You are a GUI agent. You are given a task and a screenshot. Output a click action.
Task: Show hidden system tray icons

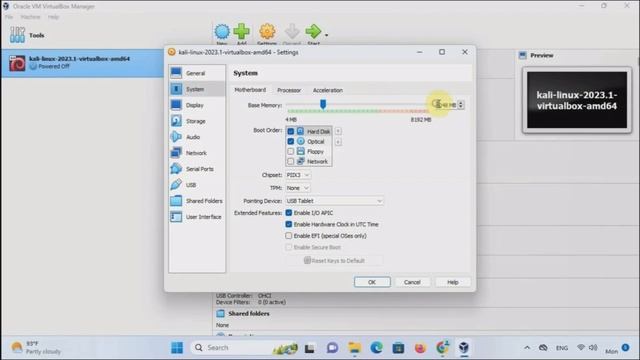click(527, 348)
